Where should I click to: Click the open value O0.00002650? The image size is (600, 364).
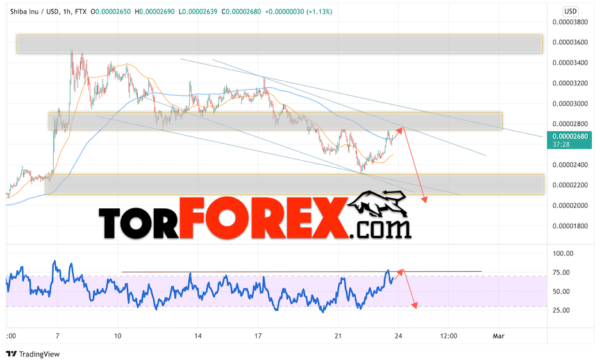111,12
